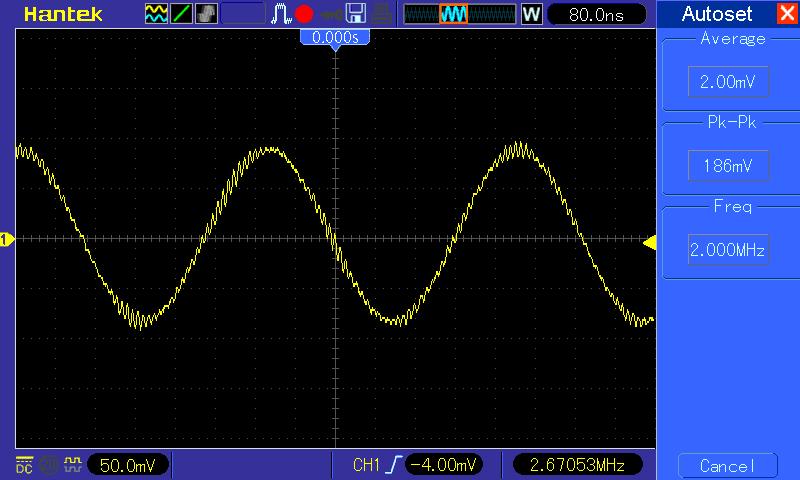
Task: Click the dual-waveform YT display icon
Action: point(156,14)
